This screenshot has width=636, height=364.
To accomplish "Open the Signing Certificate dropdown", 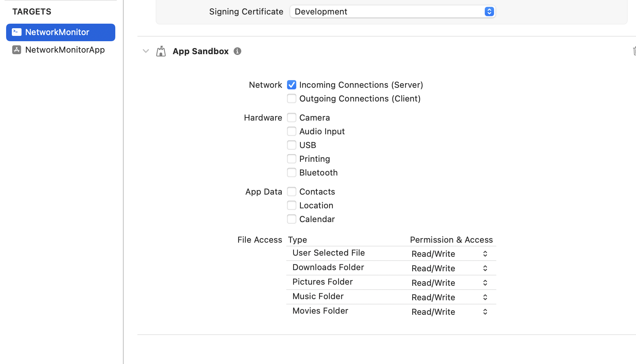I will (x=392, y=11).
